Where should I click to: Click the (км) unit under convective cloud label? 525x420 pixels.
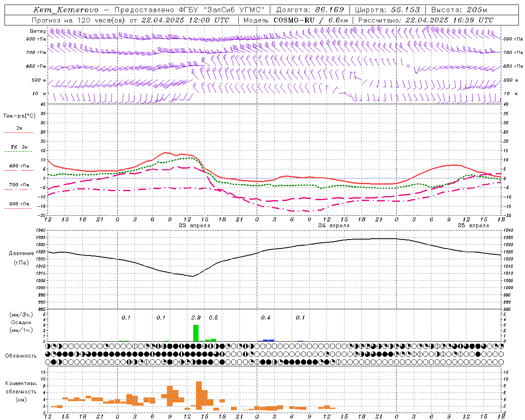[21, 399]
